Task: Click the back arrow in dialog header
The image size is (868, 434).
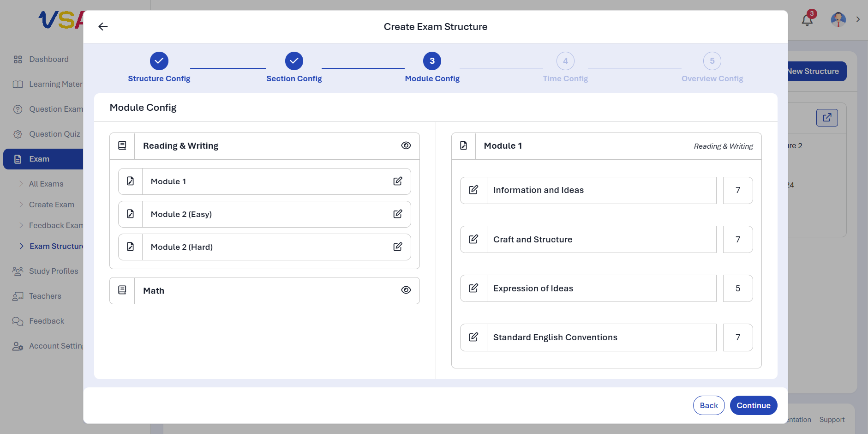Action: [103, 27]
